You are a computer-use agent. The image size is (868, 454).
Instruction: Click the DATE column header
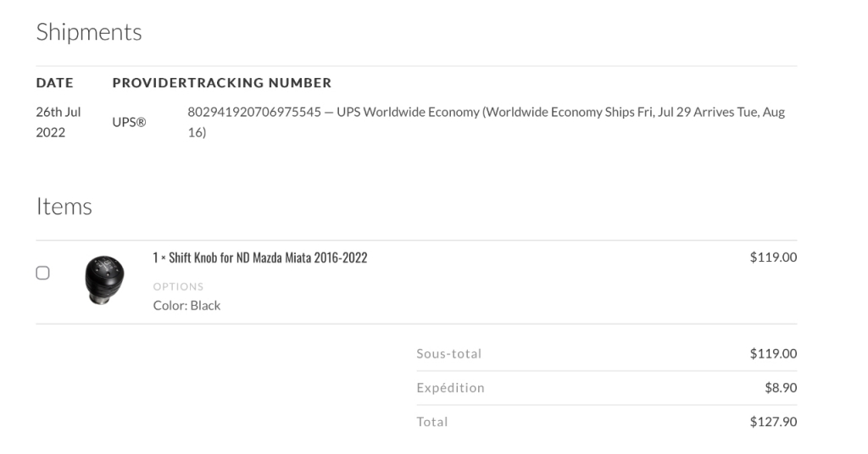[x=55, y=83]
